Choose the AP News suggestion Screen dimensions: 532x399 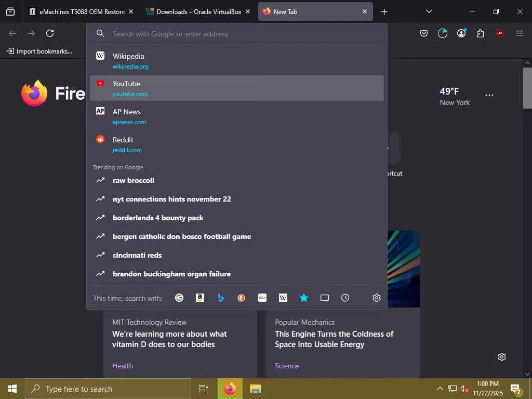click(237, 116)
